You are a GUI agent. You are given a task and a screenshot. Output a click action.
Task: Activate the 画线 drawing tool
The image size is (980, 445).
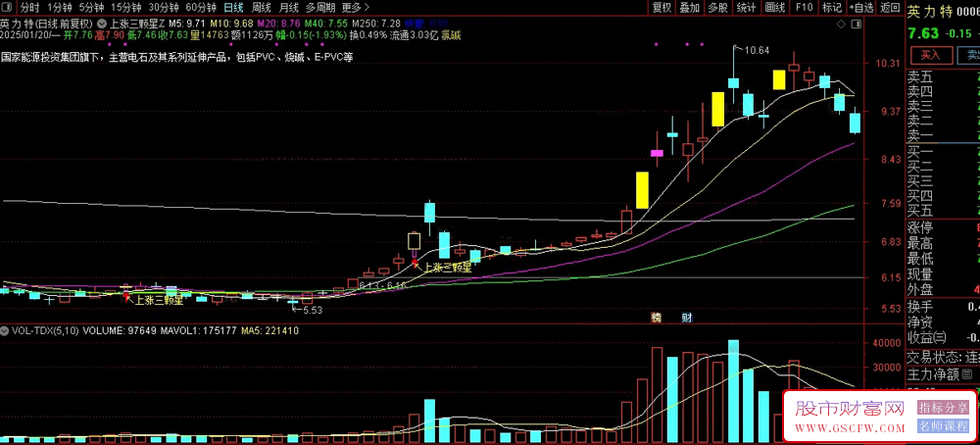[775, 8]
